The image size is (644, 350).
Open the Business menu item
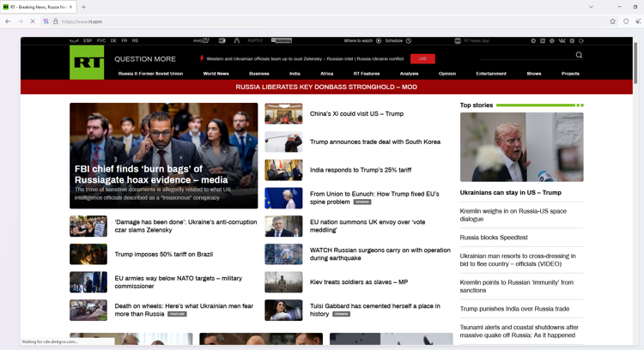coord(259,74)
